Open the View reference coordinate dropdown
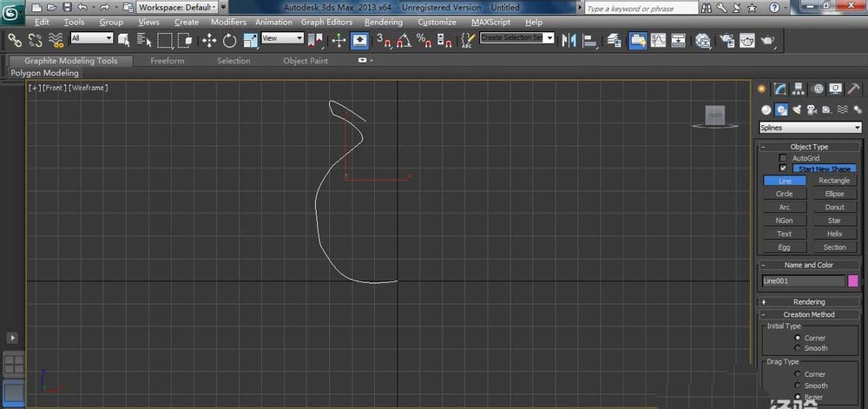The image size is (868, 409). pyautogui.click(x=283, y=38)
